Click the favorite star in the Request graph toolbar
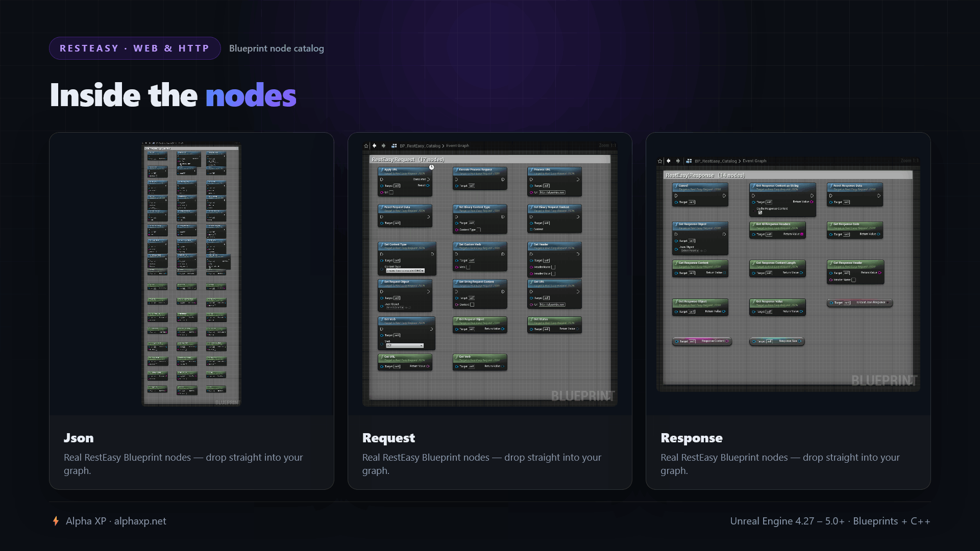The image size is (980, 551). (366, 146)
